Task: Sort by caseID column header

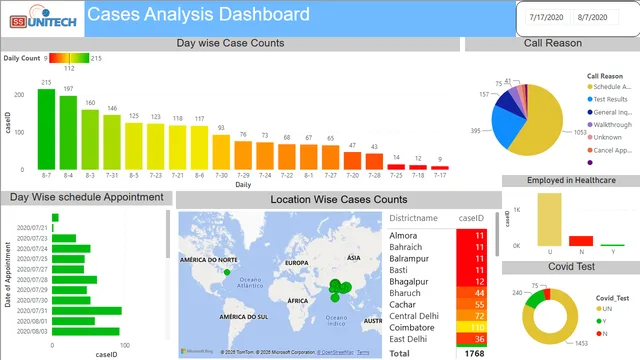Action: (x=471, y=218)
